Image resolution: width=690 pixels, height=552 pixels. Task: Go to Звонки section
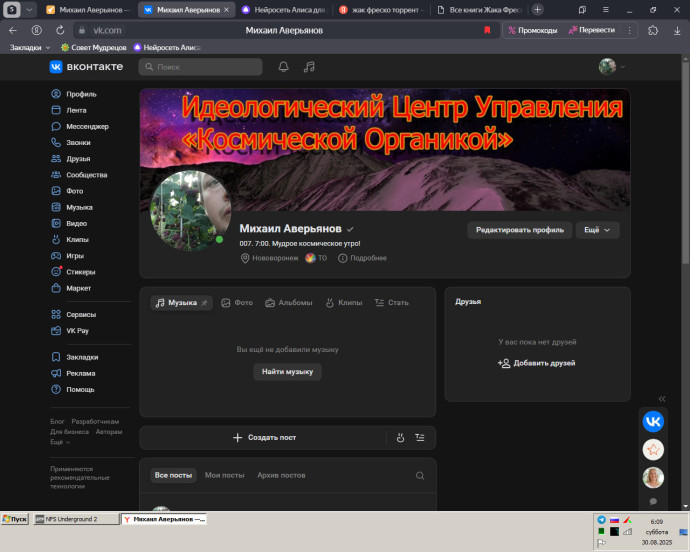point(71,143)
